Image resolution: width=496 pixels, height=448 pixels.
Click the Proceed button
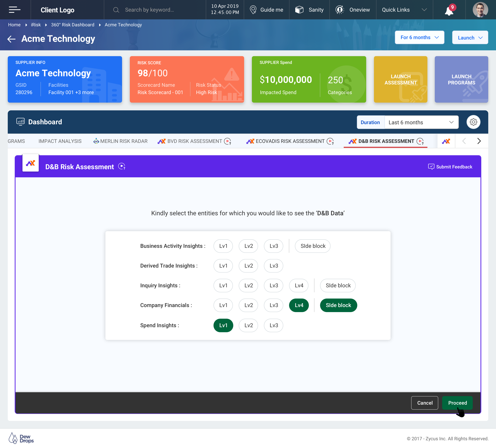tap(457, 403)
